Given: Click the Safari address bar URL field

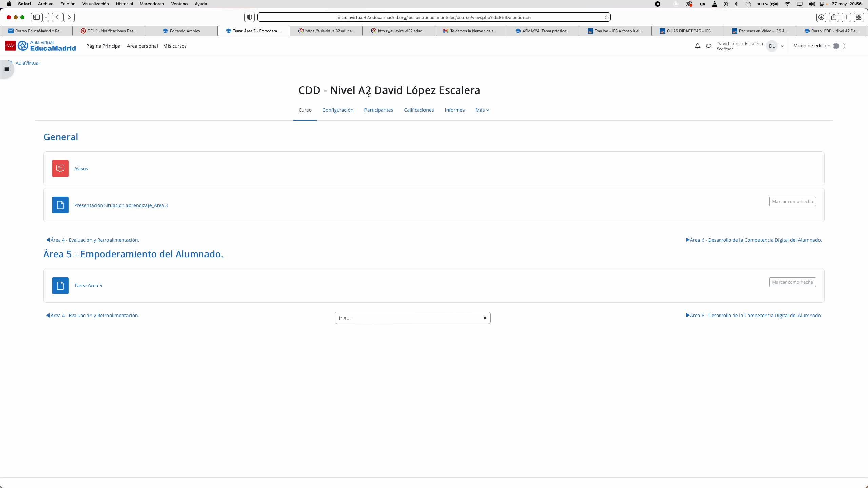Looking at the screenshot, I should click(436, 17).
